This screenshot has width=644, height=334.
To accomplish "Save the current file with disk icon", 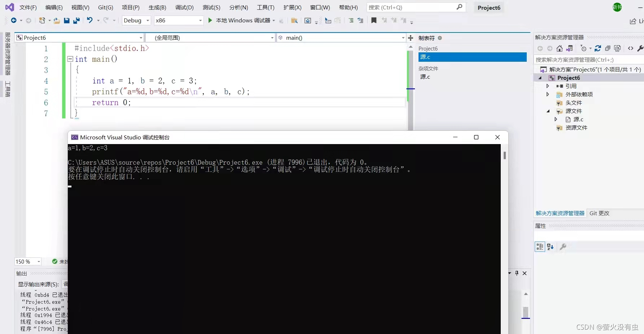I will click(67, 21).
